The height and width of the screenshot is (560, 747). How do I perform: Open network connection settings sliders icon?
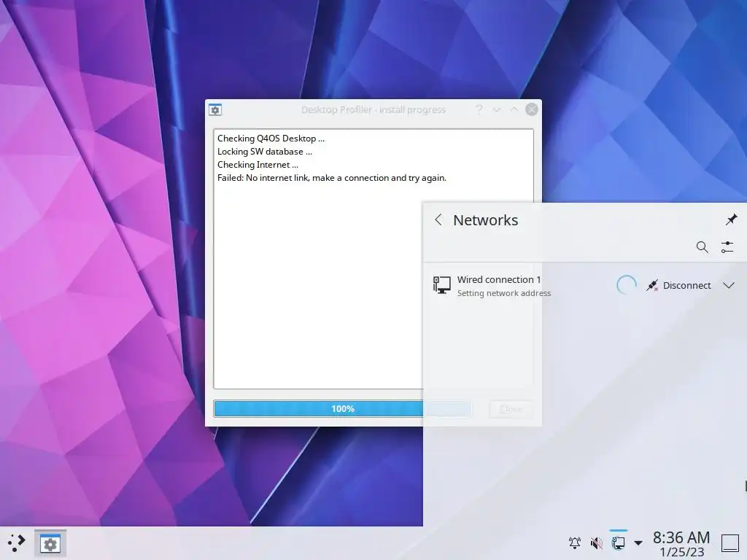click(x=727, y=246)
